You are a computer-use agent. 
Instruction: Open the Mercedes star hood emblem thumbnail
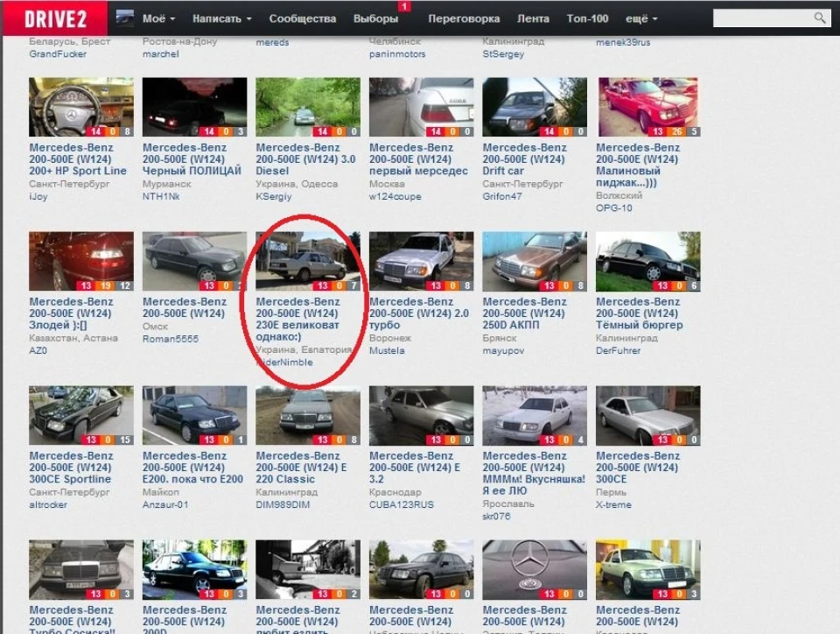[535, 570]
